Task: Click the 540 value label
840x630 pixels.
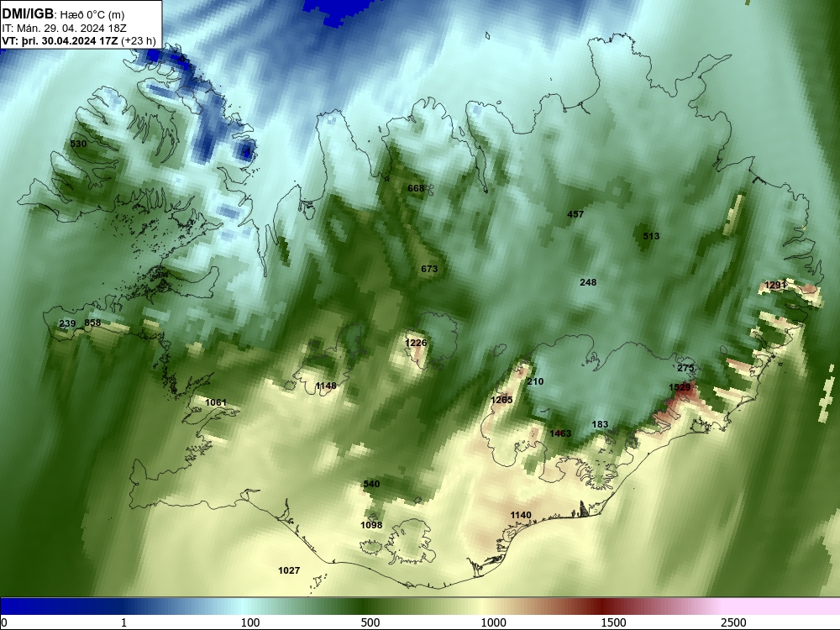Action: pyautogui.click(x=371, y=485)
